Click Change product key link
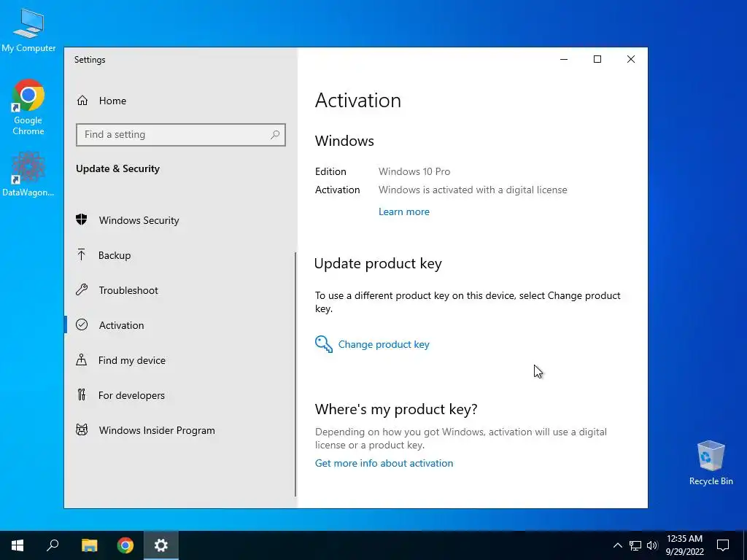The image size is (747, 560). 384,344
